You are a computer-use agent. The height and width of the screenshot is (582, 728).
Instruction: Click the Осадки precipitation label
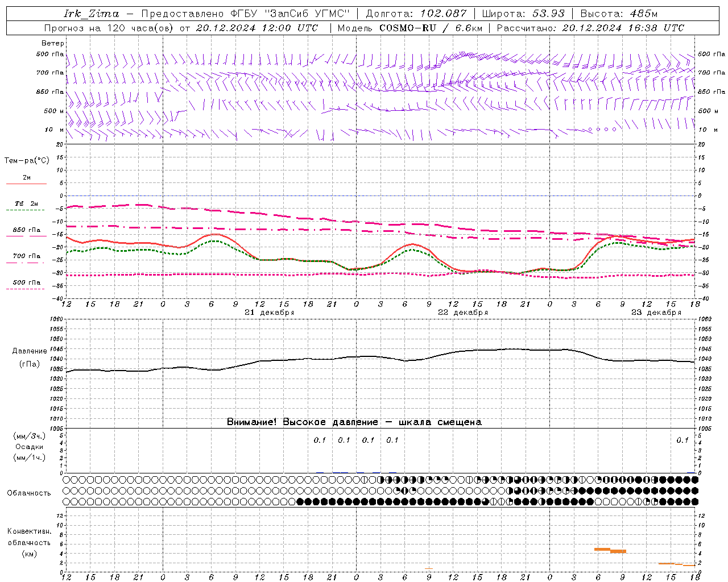[30, 447]
